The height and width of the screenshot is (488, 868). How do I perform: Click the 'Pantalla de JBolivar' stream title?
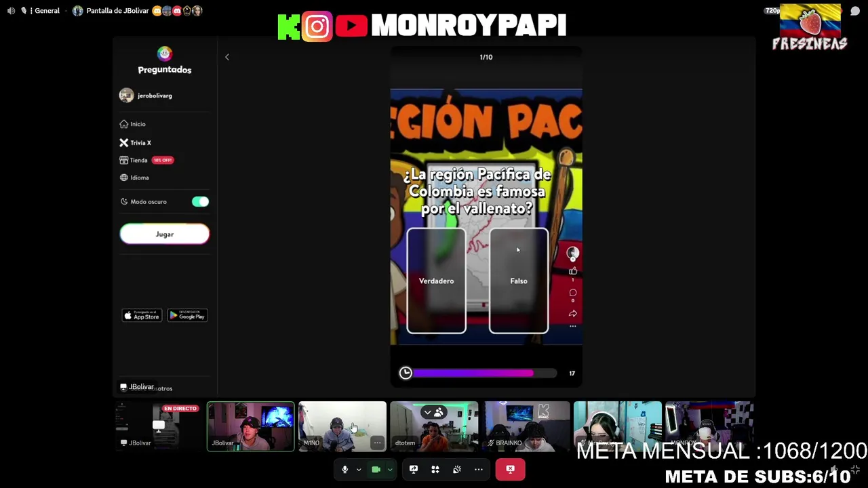pos(117,11)
